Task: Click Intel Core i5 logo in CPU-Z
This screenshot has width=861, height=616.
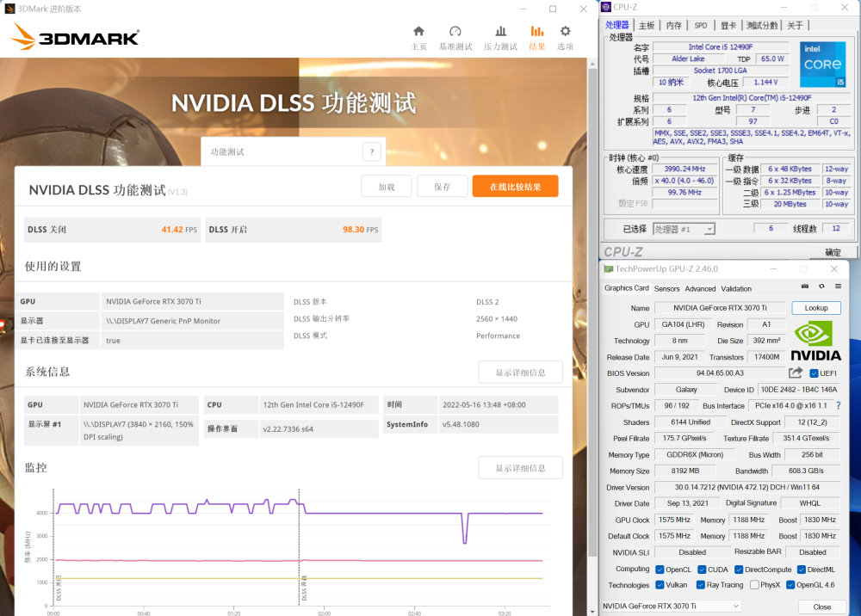Action: (x=822, y=65)
